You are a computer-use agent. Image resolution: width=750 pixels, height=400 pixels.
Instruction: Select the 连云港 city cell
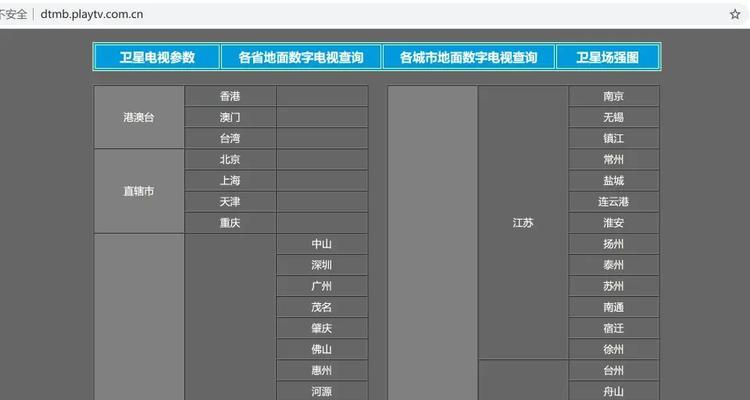[x=614, y=201]
